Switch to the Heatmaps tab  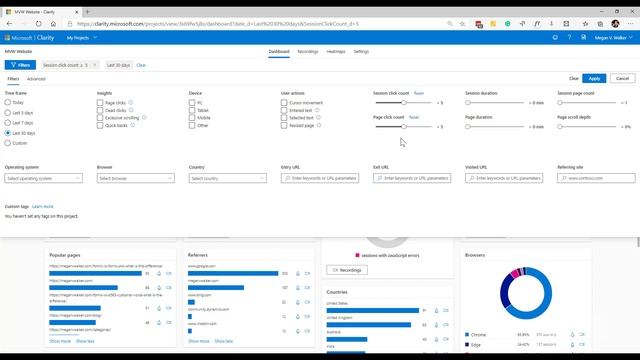pos(336,51)
